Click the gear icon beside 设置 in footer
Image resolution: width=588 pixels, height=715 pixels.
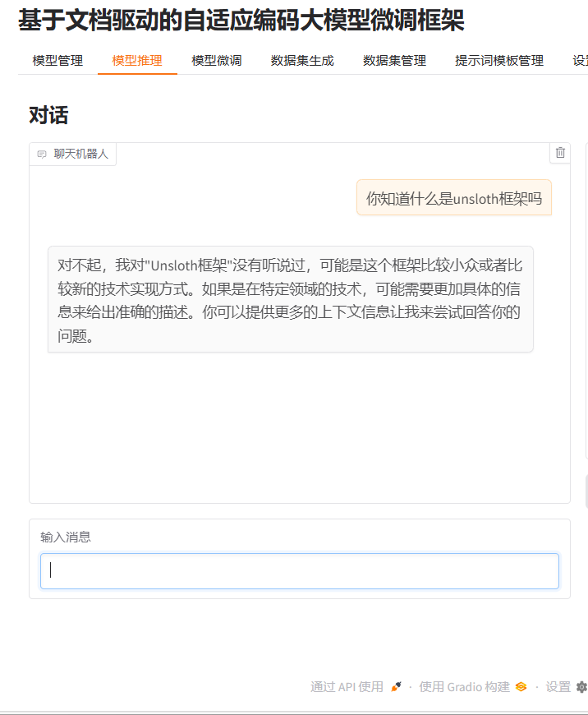click(x=581, y=687)
